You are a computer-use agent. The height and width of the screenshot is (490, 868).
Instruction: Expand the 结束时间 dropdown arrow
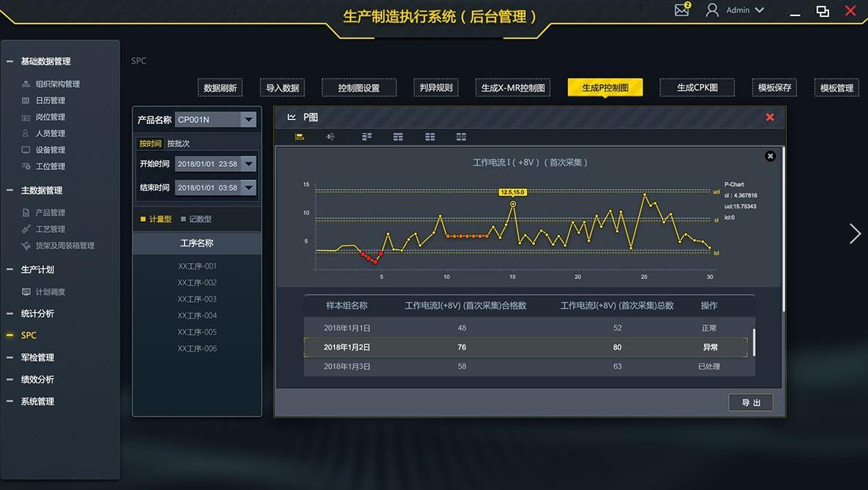pyautogui.click(x=248, y=188)
